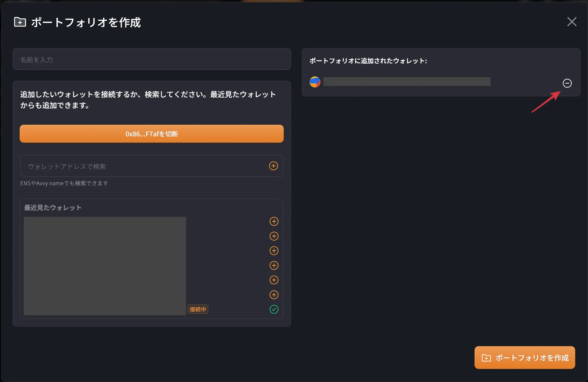Image resolution: width=588 pixels, height=382 pixels.
Task: Click the green check on the 接続中 wallet row
Action: [x=274, y=309]
